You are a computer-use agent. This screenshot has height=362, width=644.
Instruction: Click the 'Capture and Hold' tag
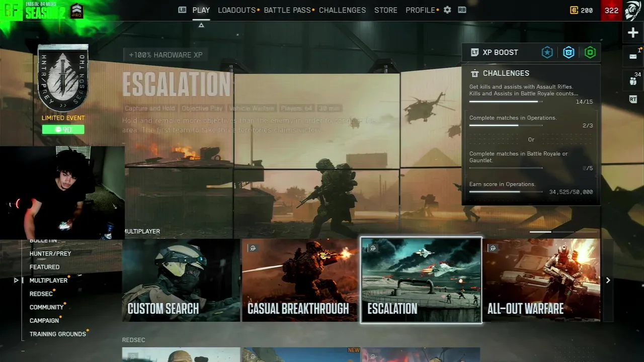pyautogui.click(x=150, y=108)
